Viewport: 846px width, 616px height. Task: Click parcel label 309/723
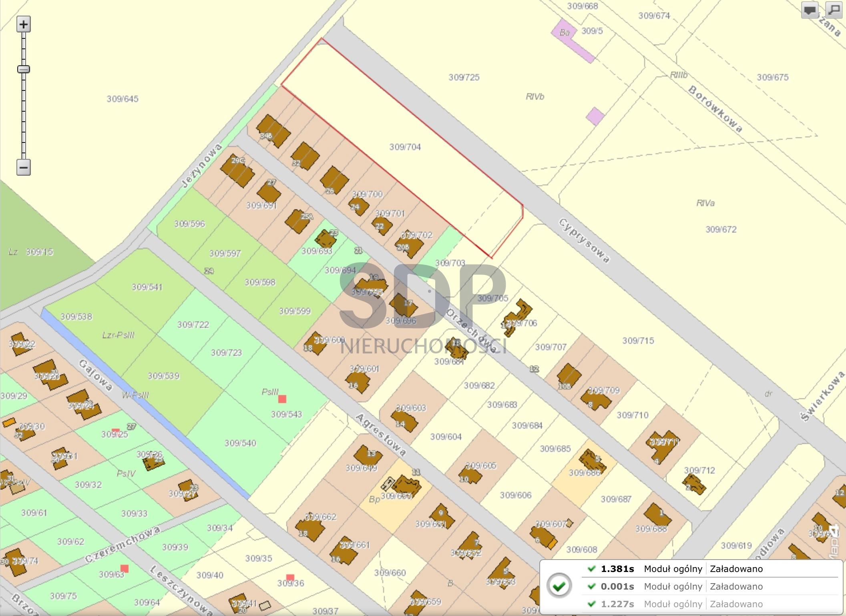tap(226, 353)
